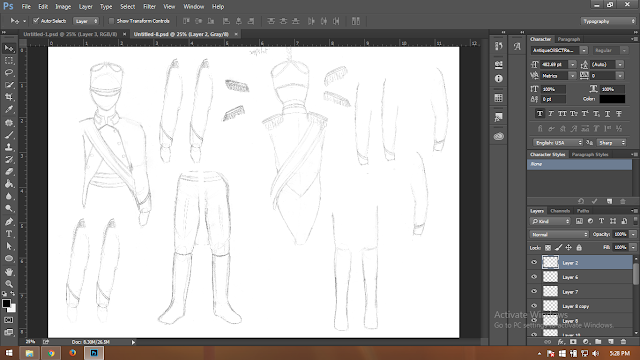Open the Typography workspace dropdown
Screen dimensions: 640x360
[608, 21]
